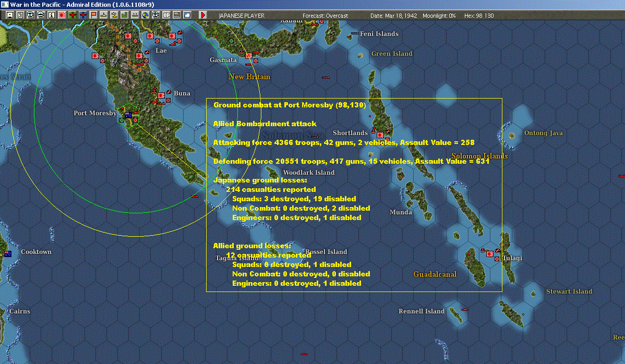Click the Port Moresby map label
The image size is (625, 364).
point(95,113)
